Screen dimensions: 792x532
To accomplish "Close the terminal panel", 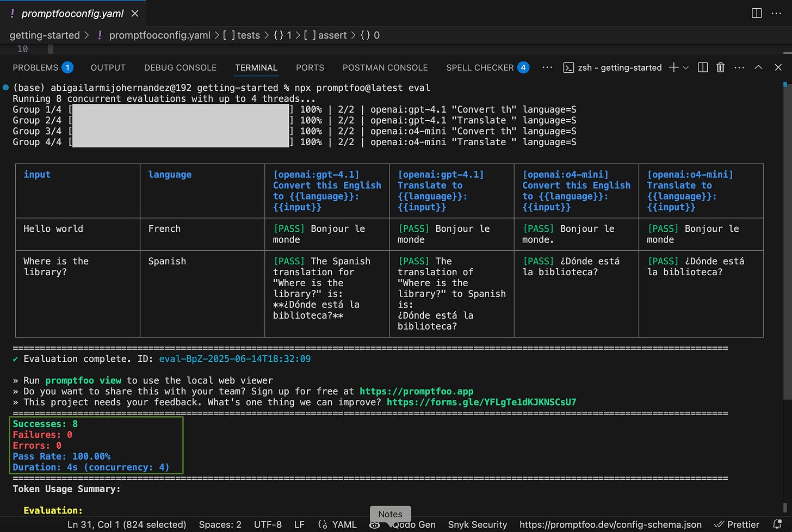I will 778,67.
